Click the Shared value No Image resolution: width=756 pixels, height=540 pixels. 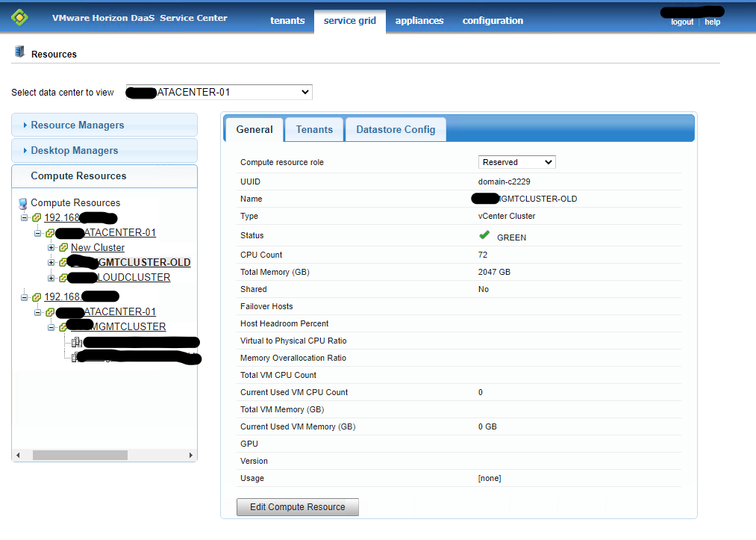pos(484,289)
